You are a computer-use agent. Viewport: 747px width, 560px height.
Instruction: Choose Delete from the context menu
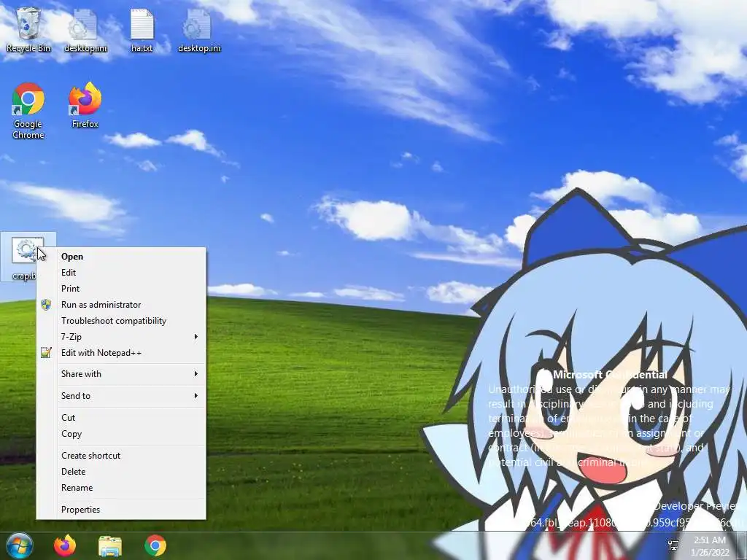[121, 472]
